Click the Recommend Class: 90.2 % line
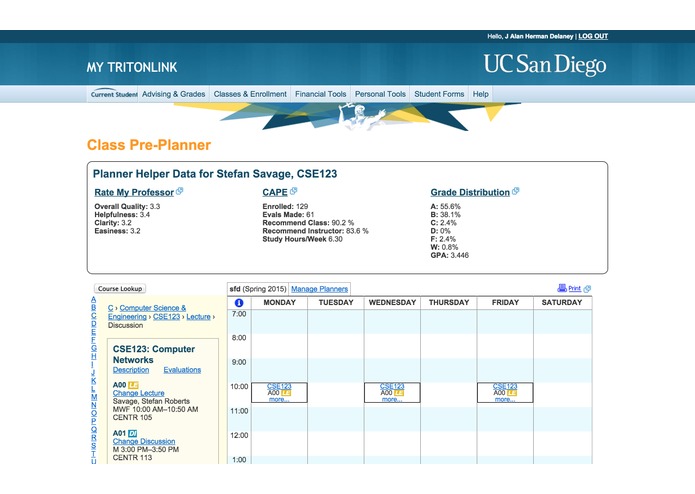This screenshot has height=494, width=695. coord(308,223)
